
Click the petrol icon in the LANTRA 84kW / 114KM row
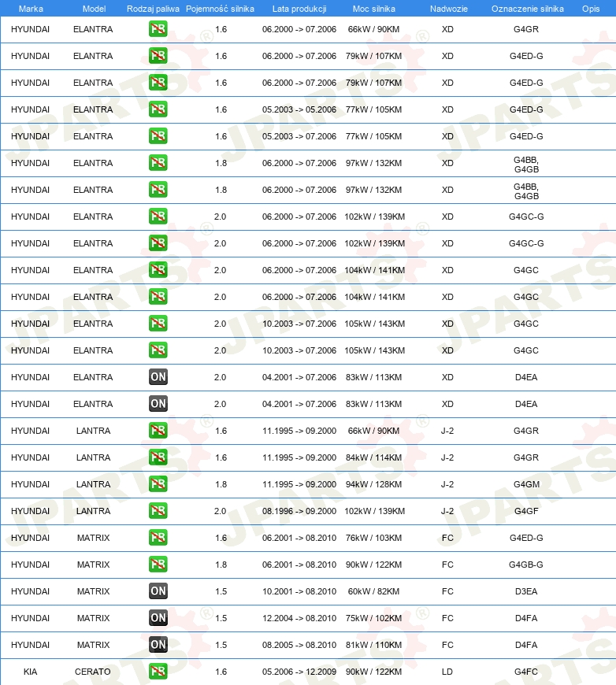click(x=158, y=457)
